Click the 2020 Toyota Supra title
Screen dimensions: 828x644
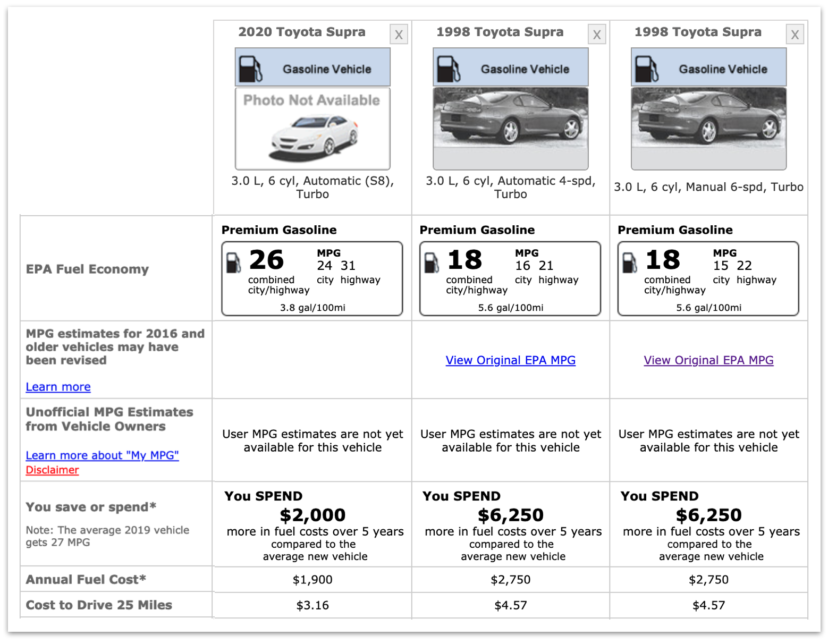coord(301,32)
